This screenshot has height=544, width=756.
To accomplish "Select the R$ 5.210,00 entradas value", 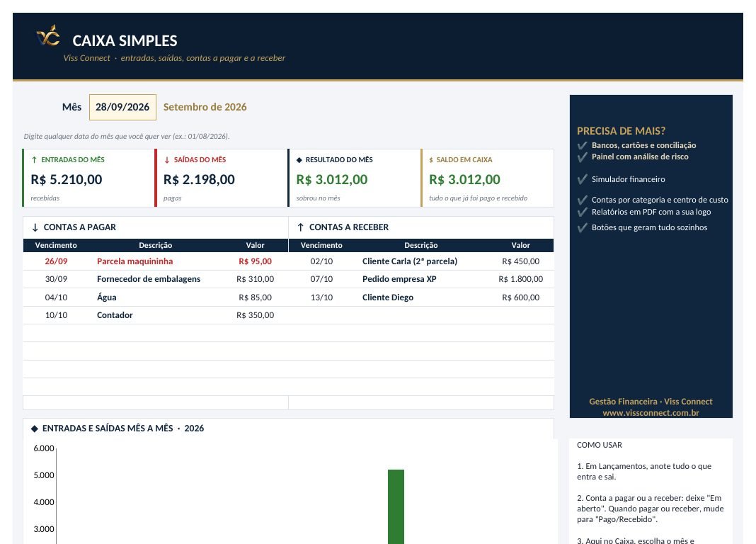I will [67, 179].
